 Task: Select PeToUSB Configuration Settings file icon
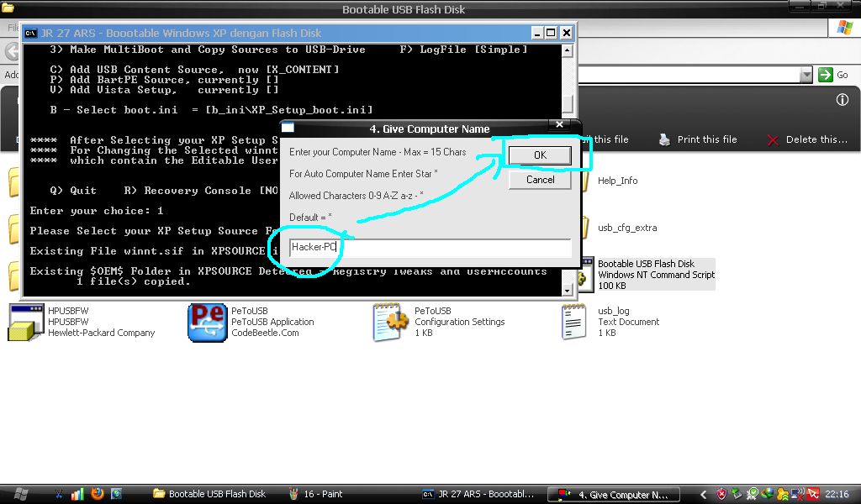point(390,323)
